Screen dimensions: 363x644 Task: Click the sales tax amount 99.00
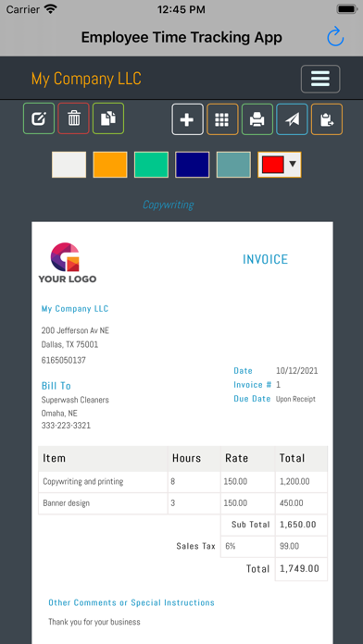click(301, 547)
